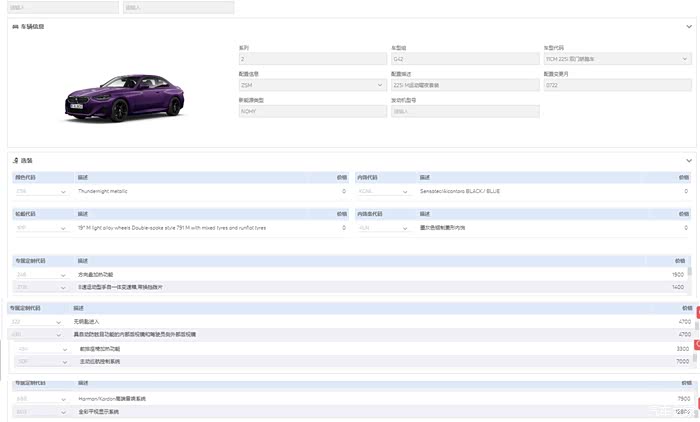Click the 新能源类型 field showing NOHY
Screen dimensions: 700x422
tap(312, 111)
